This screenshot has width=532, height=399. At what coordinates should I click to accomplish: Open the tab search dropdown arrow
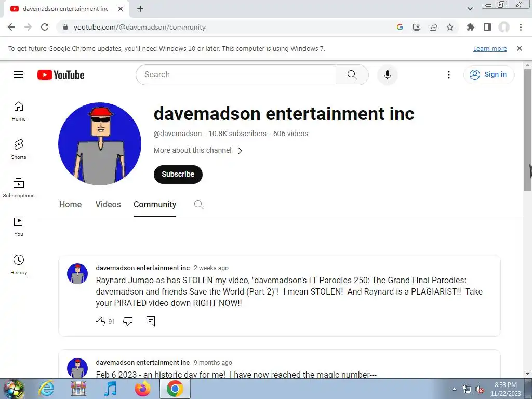[x=470, y=9]
